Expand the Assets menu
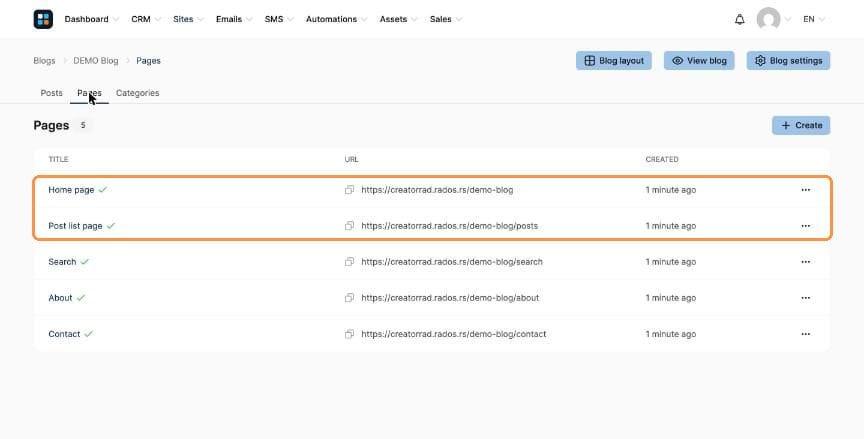Screen dimensions: 864x439 (x=398, y=19)
